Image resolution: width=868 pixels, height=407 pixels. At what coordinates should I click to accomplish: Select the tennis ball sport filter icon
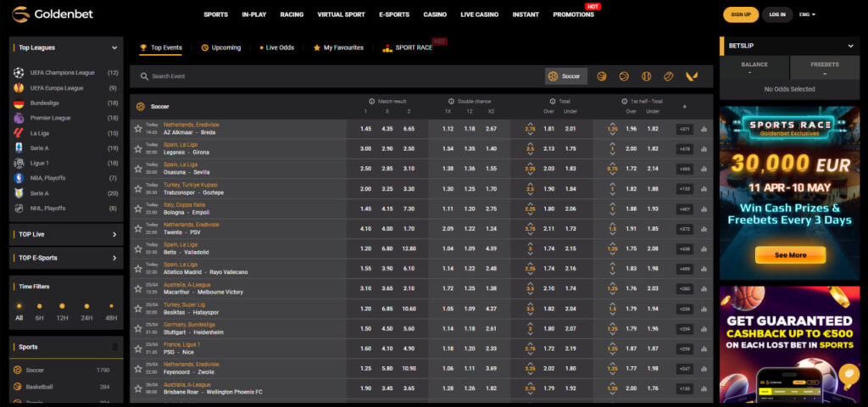(x=624, y=76)
